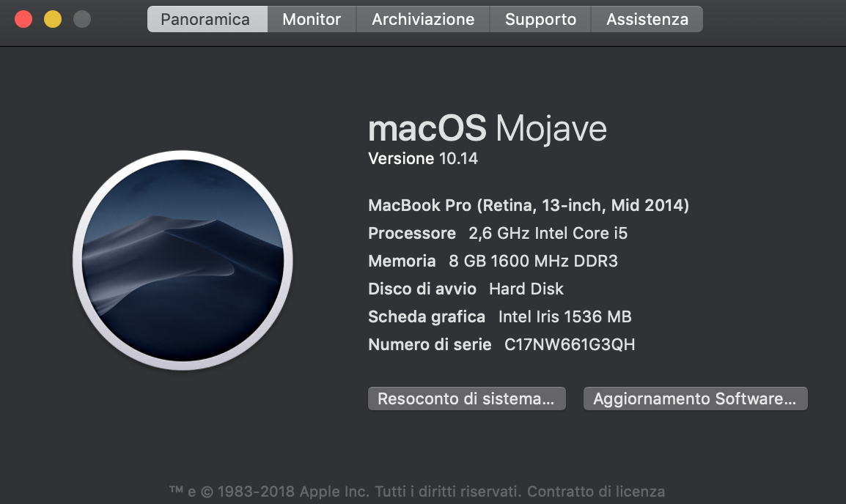Click the Scheda grafica Intel Iris entry

coord(500,316)
